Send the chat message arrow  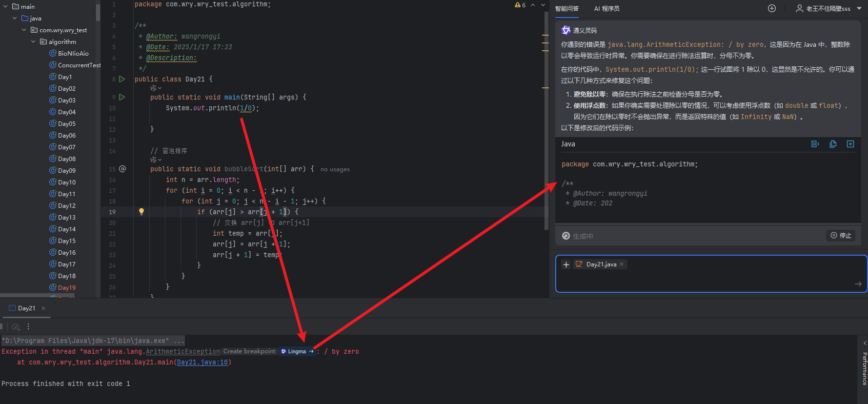coord(858,284)
